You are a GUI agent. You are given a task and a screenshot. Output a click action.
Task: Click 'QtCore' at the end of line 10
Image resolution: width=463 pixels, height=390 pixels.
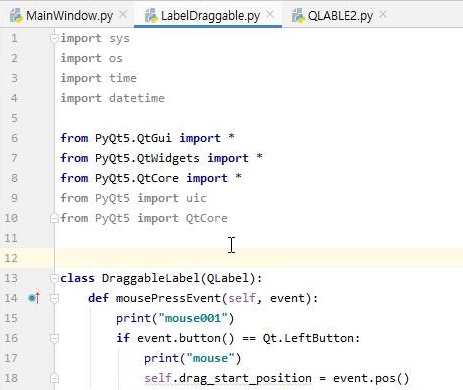(207, 218)
